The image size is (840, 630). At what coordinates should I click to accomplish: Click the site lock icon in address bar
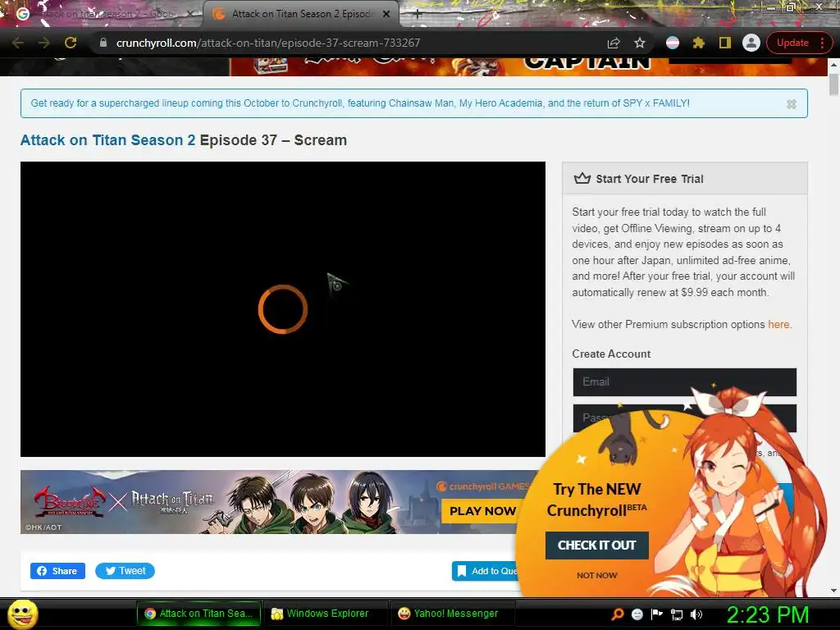point(103,43)
